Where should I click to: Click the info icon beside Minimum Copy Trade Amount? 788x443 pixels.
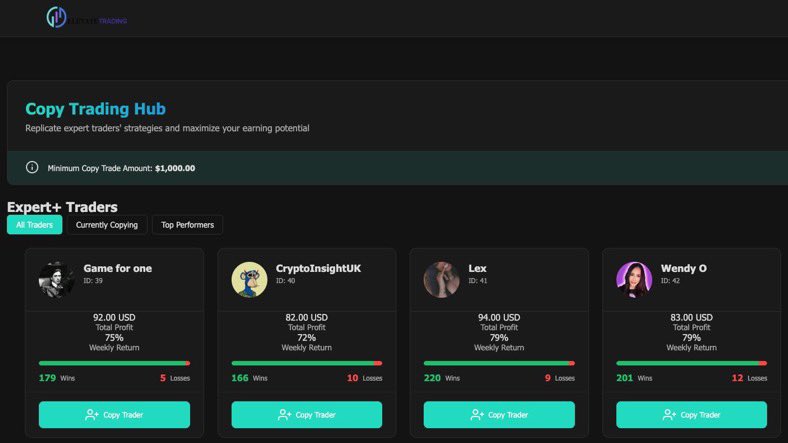(32, 167)
